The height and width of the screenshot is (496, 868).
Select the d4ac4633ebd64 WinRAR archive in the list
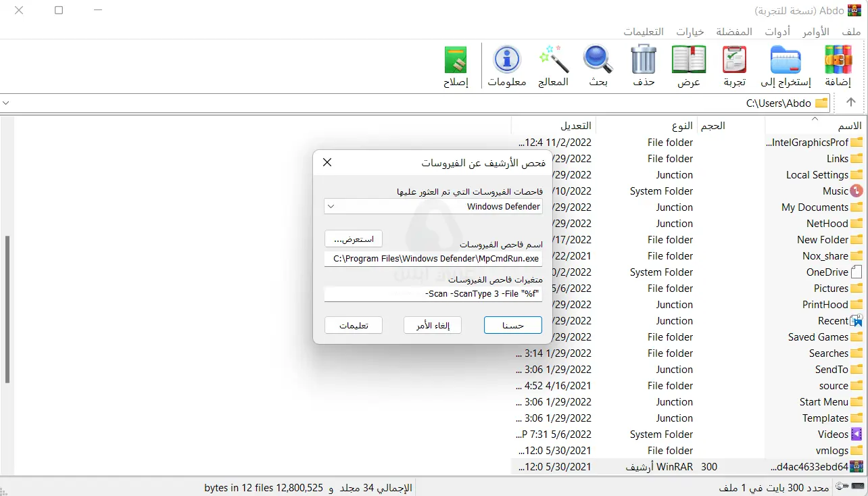(811, 466)
